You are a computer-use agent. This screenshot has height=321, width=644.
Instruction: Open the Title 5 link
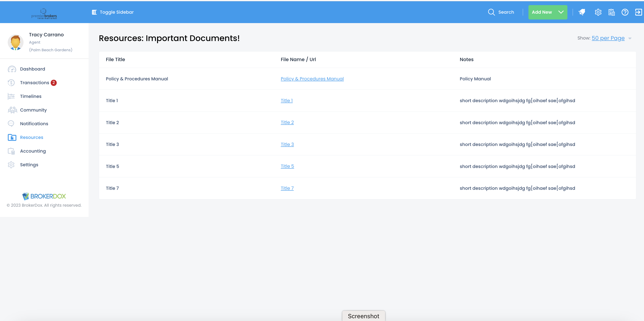point(287,166)
